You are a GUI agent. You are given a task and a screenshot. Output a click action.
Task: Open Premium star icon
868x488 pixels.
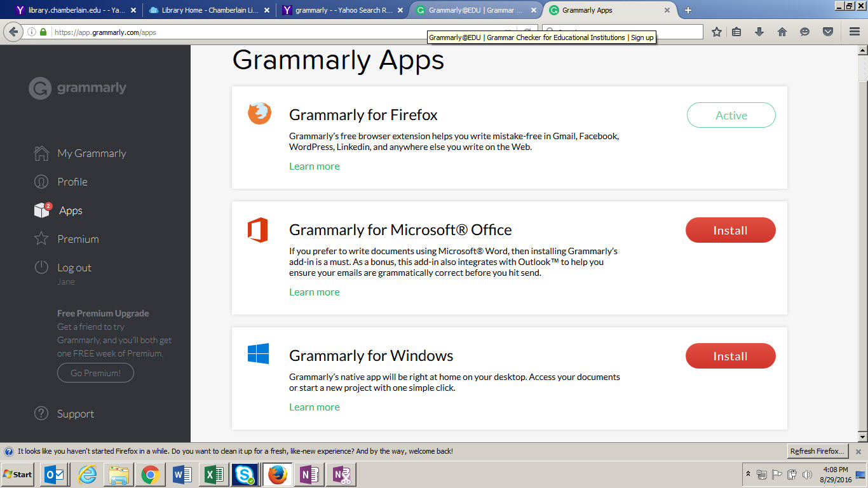point(41,239)
